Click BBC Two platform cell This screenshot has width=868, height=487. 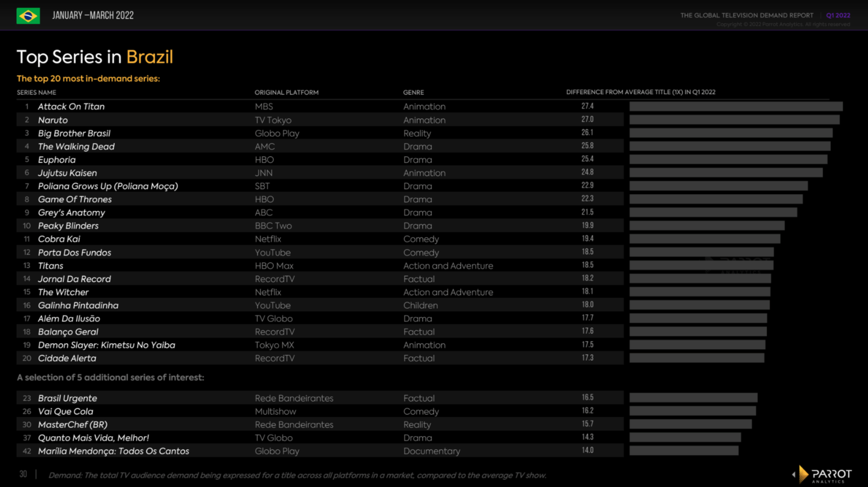(x=273, y=226)
